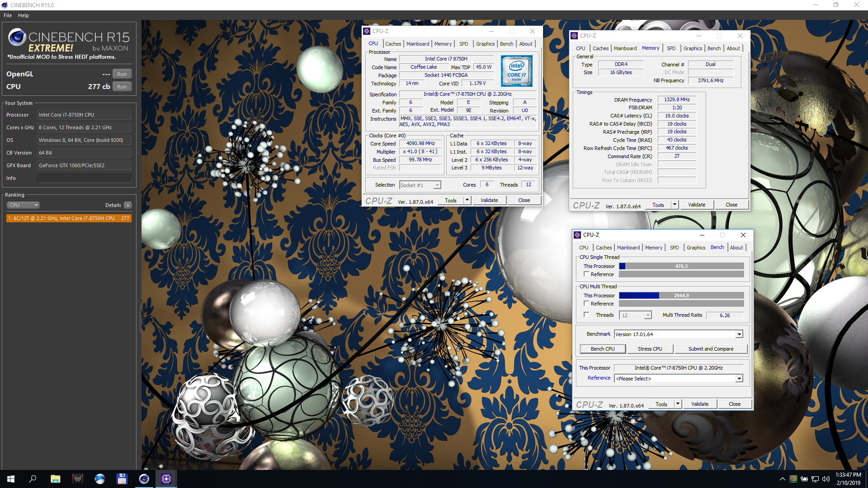This screenshot has width=868, height=488.
Task: Open the Acer Predator app in the taskbar
Action: click(78, 479)
